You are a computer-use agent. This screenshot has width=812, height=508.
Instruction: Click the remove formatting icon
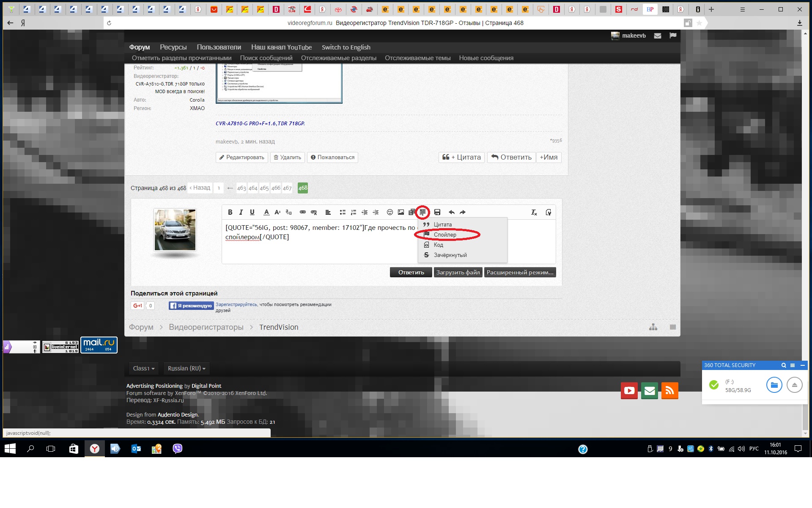pyautogui.click(x=534, y=212)
